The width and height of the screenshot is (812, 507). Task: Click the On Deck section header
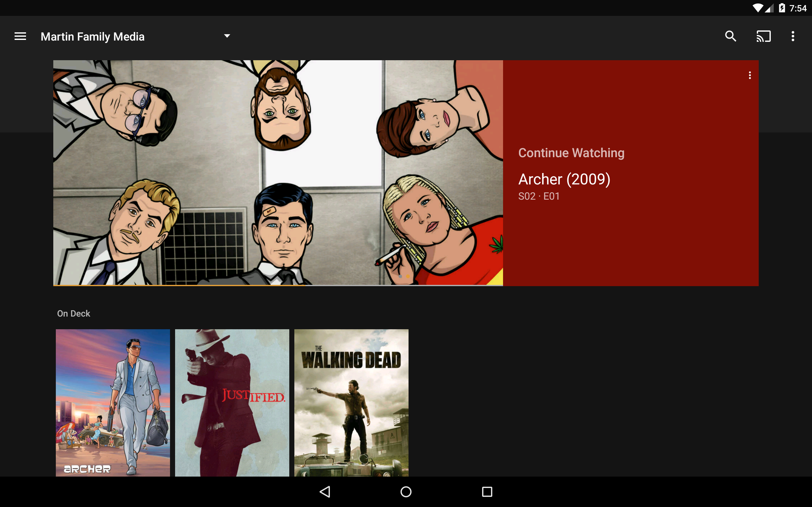74,313
